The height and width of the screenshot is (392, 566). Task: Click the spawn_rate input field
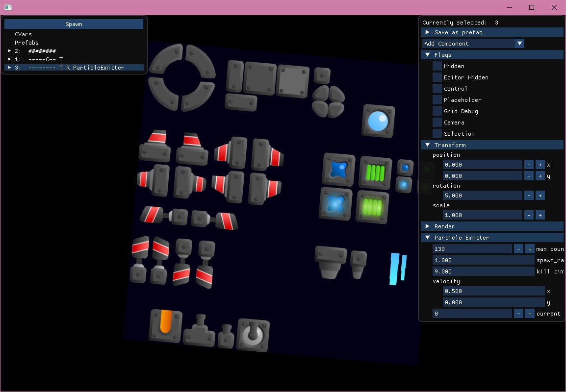pyautogui.click(x=483, y=260)
